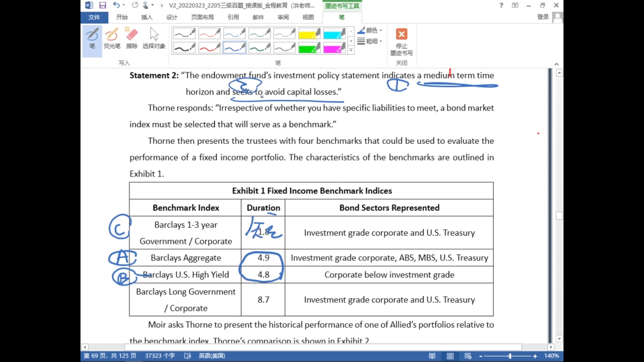Image resolution: width=644 pixels, height=362 pixels.
Task: Save the document from quick access toolbar
Action: [102, 5]
